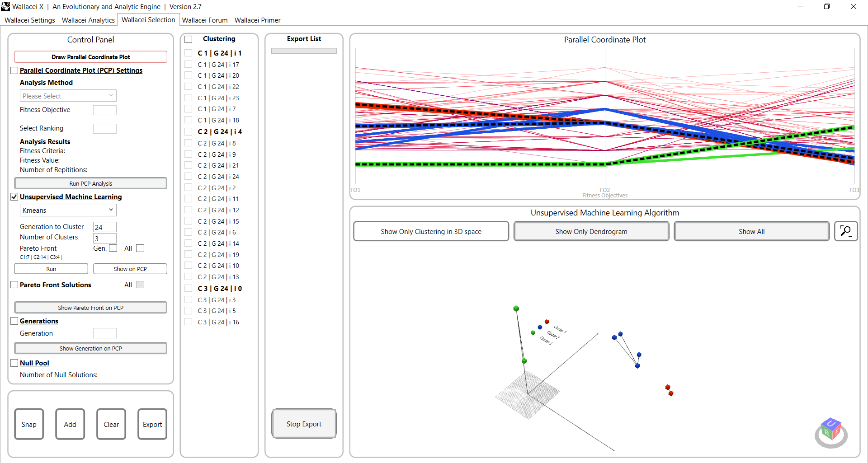Click Draw Parallel Coordinate Plot
This screenshot has height=463, width=868.
(x=90, y=56)
